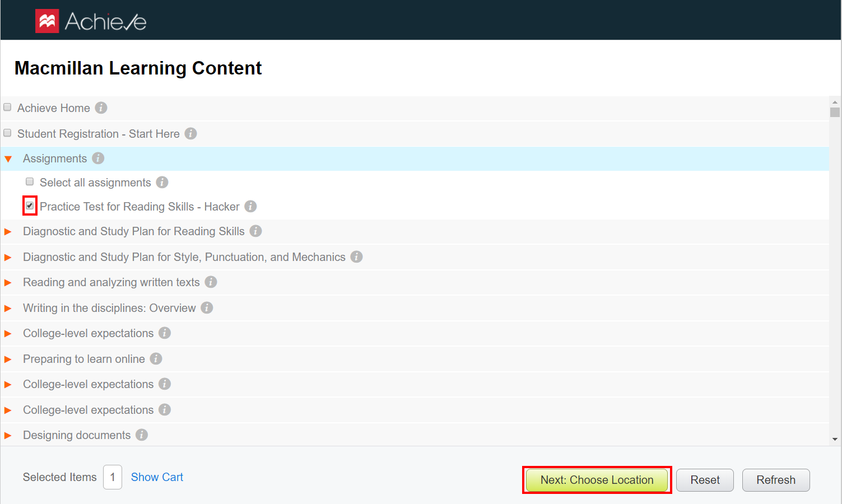The width and height of the screenshot is (842, 504).
Task: Collapse the Assignments section
Action: (x=8, y=158)
